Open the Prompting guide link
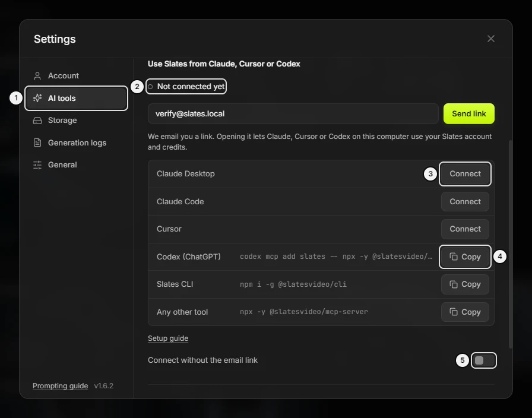 pos(60,386)
